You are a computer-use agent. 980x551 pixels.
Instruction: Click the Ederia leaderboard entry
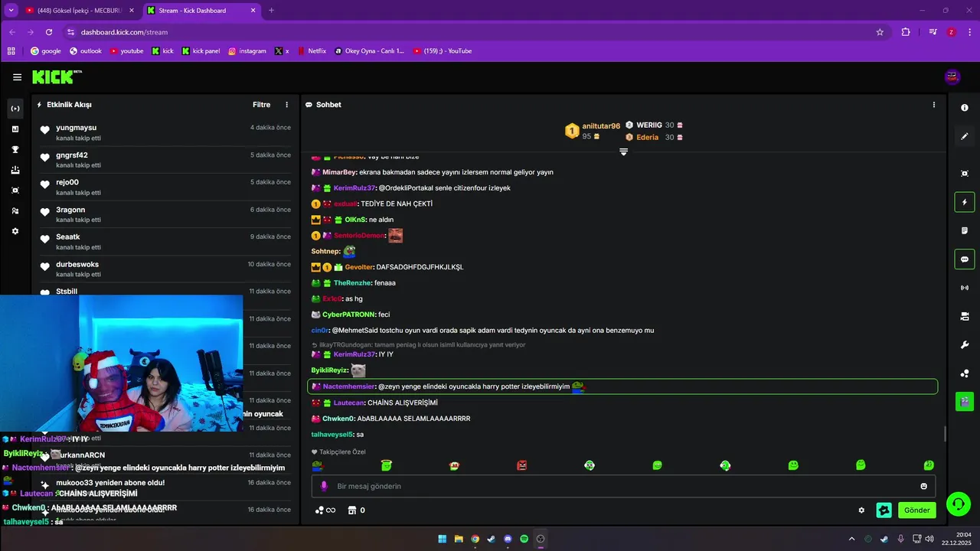click(x=654, y=137)
